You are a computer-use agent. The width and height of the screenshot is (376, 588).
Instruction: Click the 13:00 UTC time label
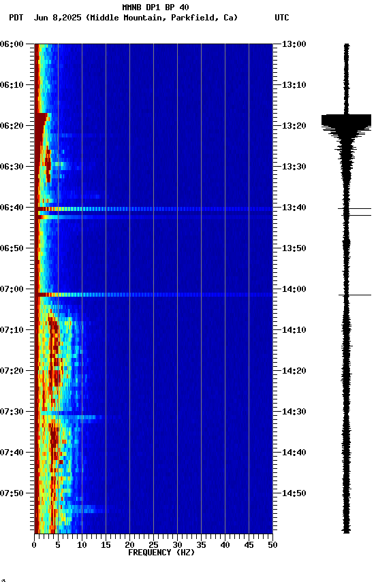tap(294, 44)
